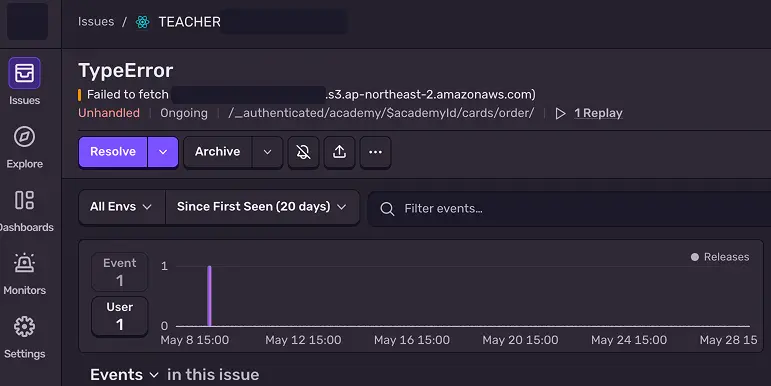Expand the Events section chevron
The width and height of the screenshot is (771, 386).
coord(154,375)
